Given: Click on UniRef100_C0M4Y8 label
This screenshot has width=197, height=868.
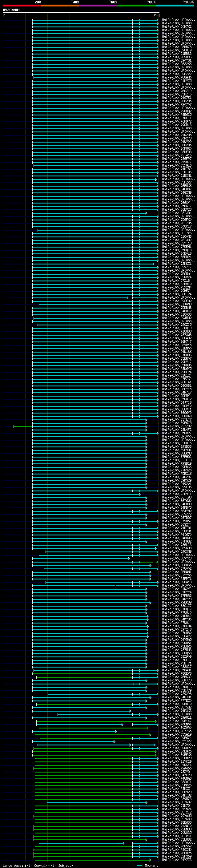Looking at the screenshot, I should 177,582.
